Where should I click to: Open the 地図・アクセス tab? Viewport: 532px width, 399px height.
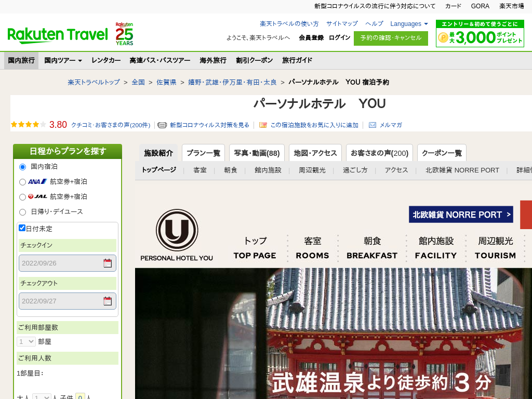point(315,153)
